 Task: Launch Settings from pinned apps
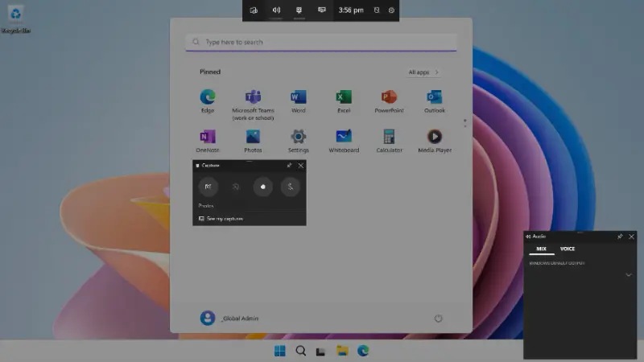point(298,142)
